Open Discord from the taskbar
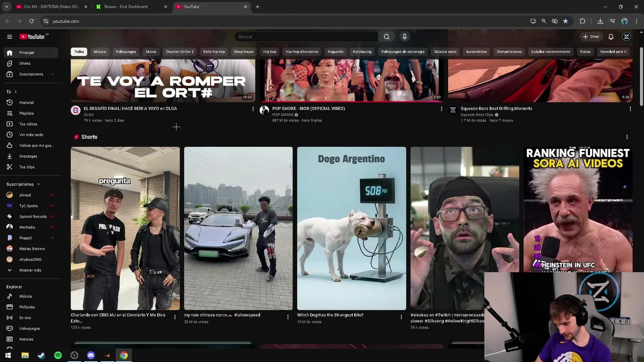 (x=91, y=355)
